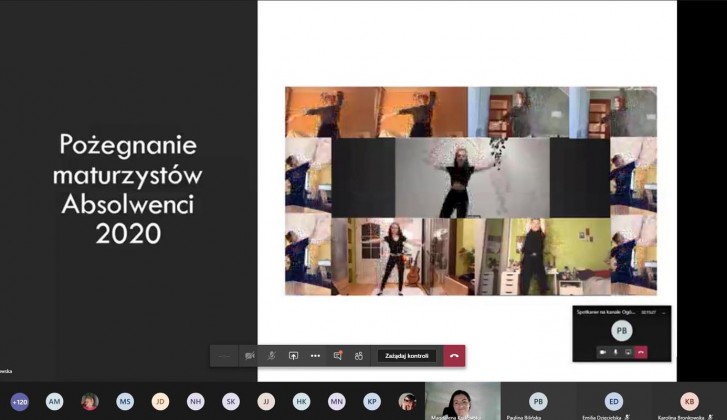Mute microphone in the mini call window
Screen dimensions: 727x420
tap(615, 352)
